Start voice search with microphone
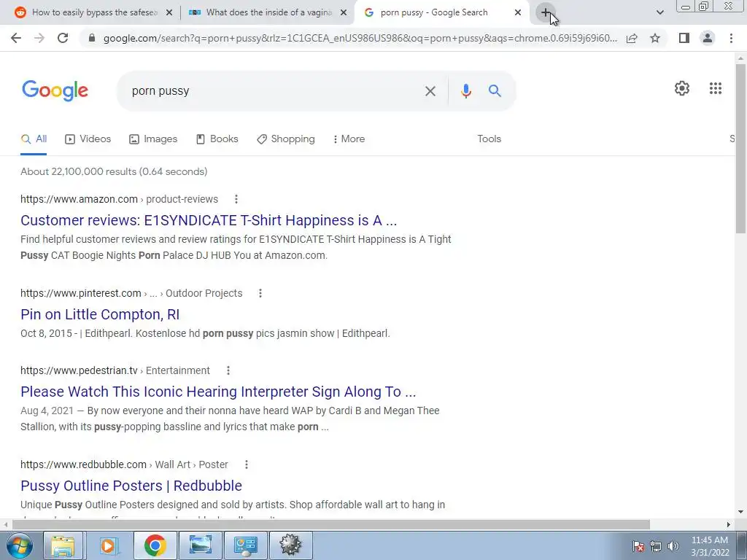747x560 pixels. [x=466, y=91]
